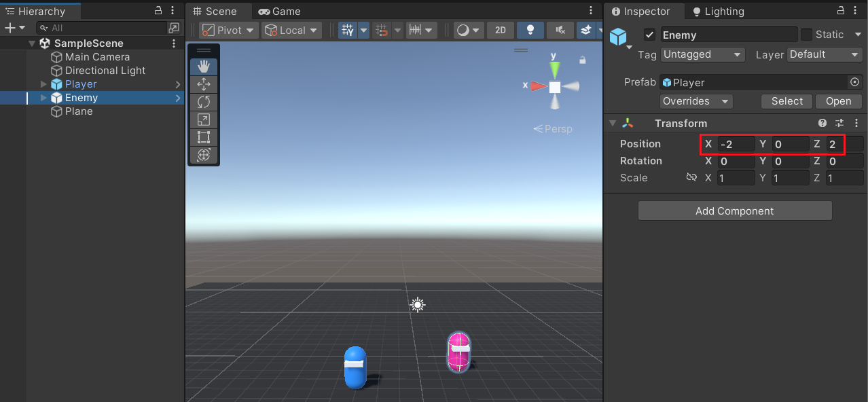The height and width of the screenshot is (402, 868).
Task: Expand the Player object children
Action: point(44,84)
